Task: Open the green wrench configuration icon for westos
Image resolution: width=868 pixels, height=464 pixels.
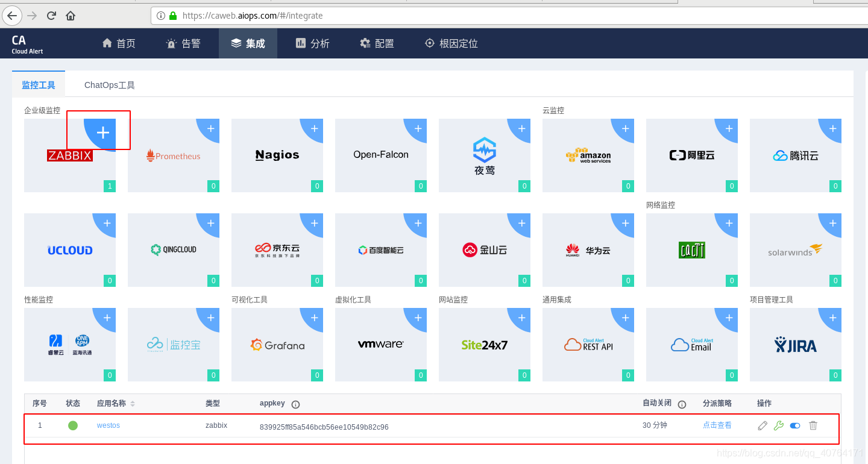Action: 778,425
